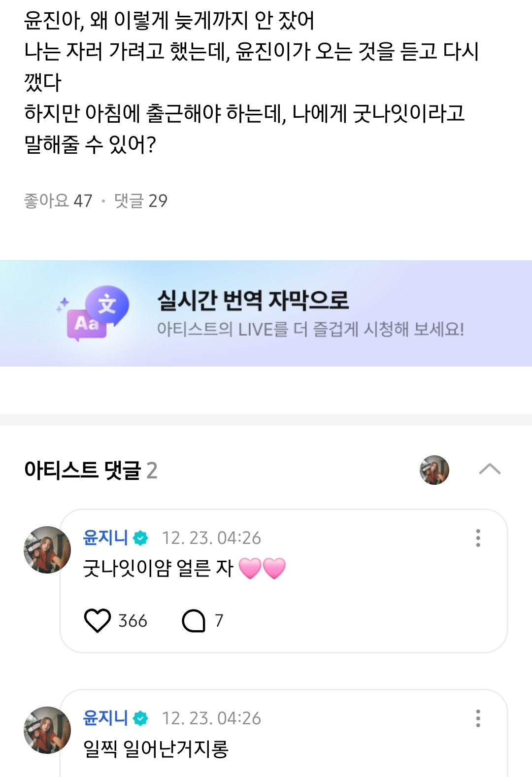Tap the 일찍 일어난거지롱 comment text
Viewport: 532px width, 777px height.
tap(156, 749)
